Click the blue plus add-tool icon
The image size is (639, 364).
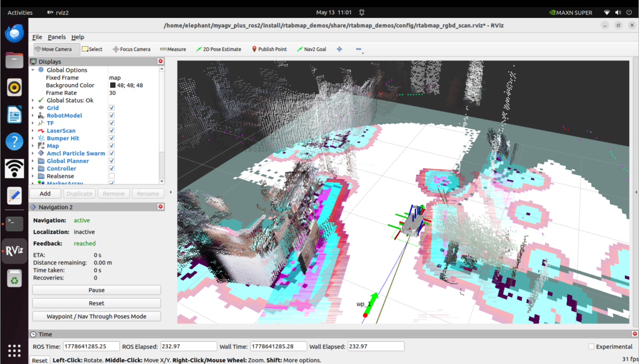(x=339, y=49)
